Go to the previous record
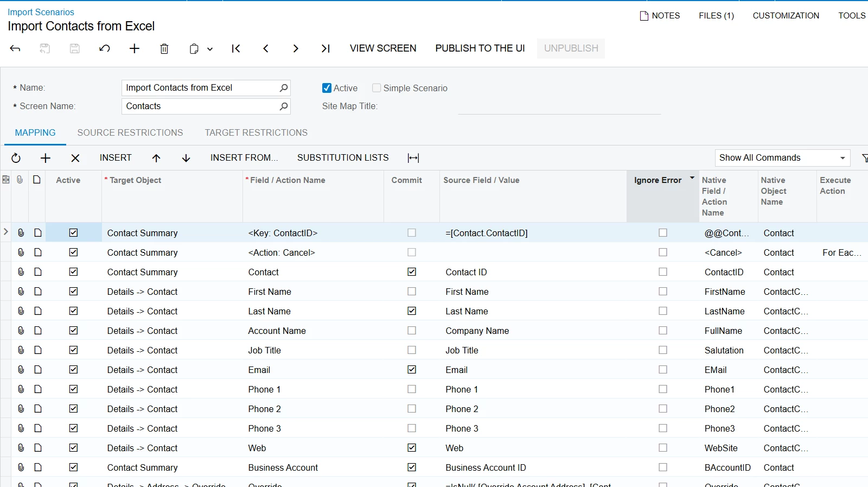This screenshot has height=487, width=868. pos(266,48)
